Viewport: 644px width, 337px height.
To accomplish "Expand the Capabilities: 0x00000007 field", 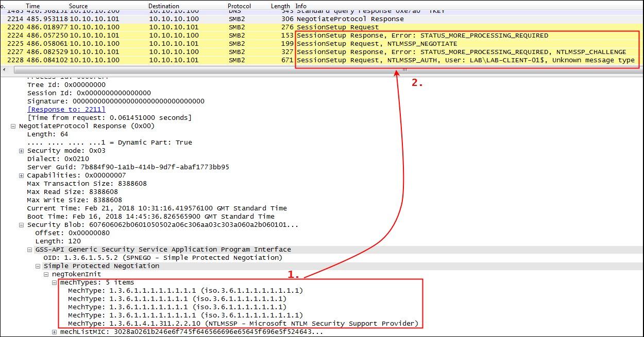I will [x=22, y=175].
